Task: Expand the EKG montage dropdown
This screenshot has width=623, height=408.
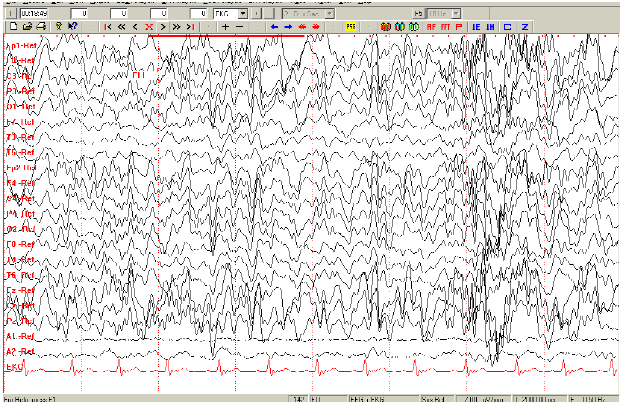Action: point(242,14)
